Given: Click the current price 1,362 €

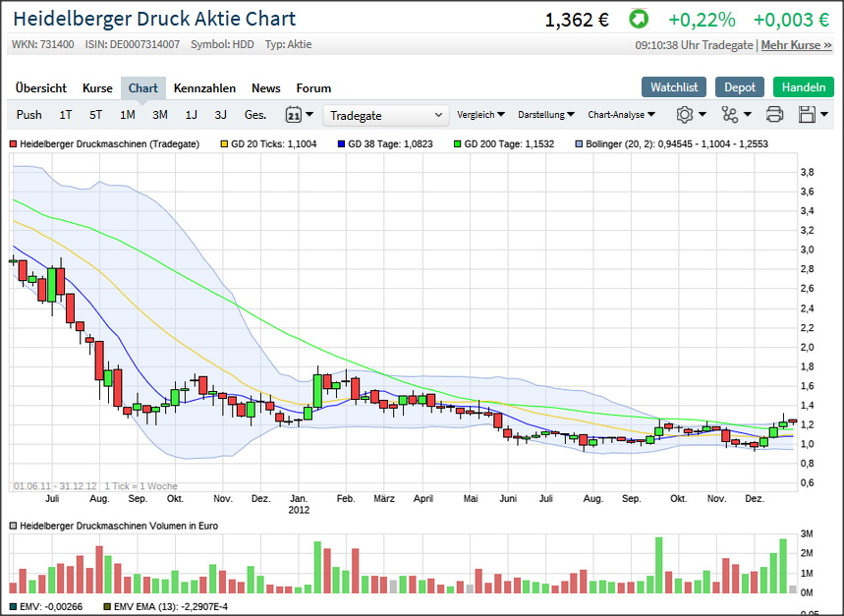Looking at the screenshot, I should tap(577, 20).
